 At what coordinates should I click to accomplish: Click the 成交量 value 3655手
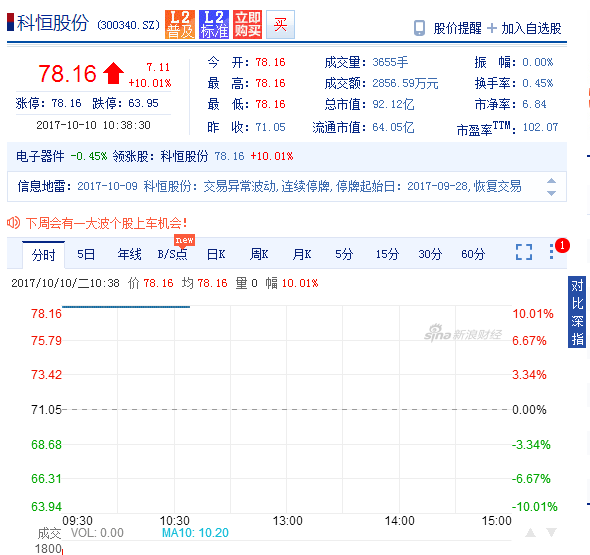pos(390,62)
